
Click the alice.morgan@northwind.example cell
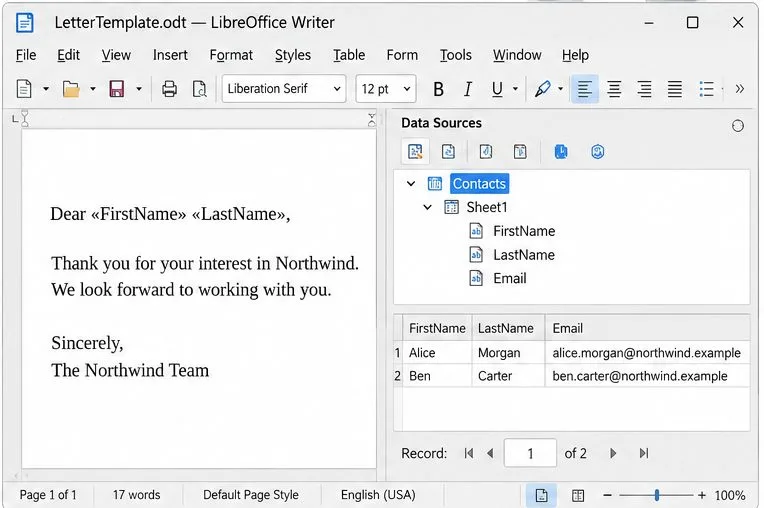(647, 353)
